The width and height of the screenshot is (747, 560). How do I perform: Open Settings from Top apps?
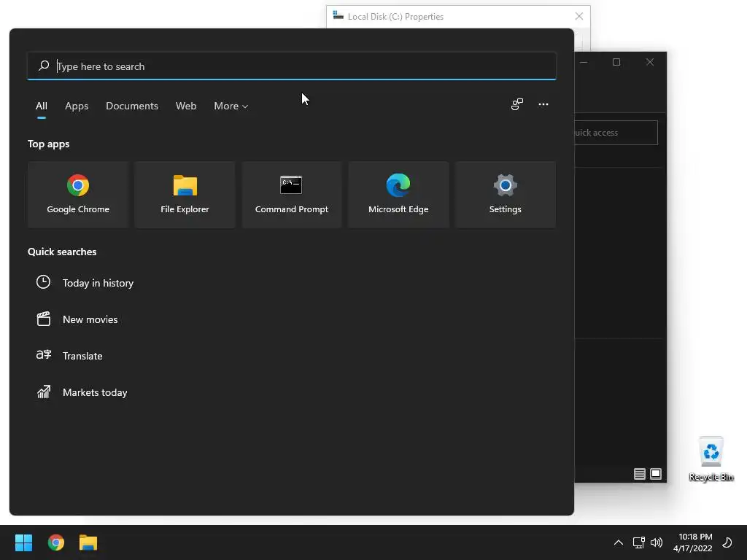(505, 194)
